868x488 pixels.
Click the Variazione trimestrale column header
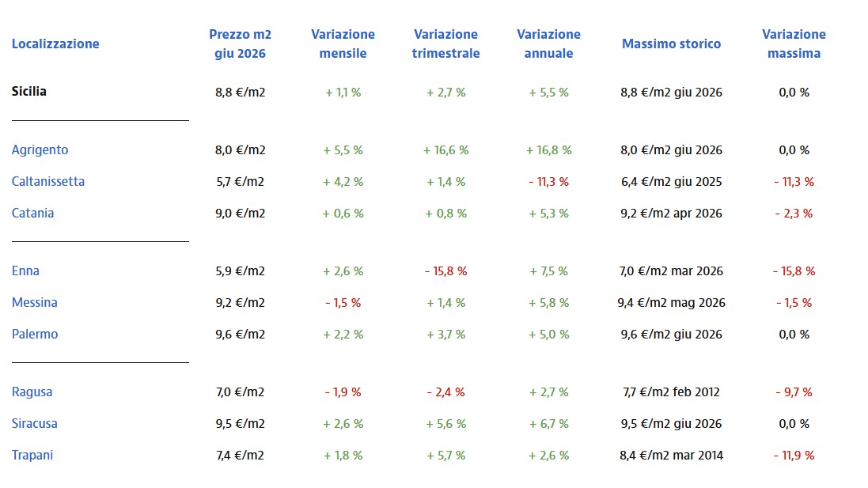(445, 44)
